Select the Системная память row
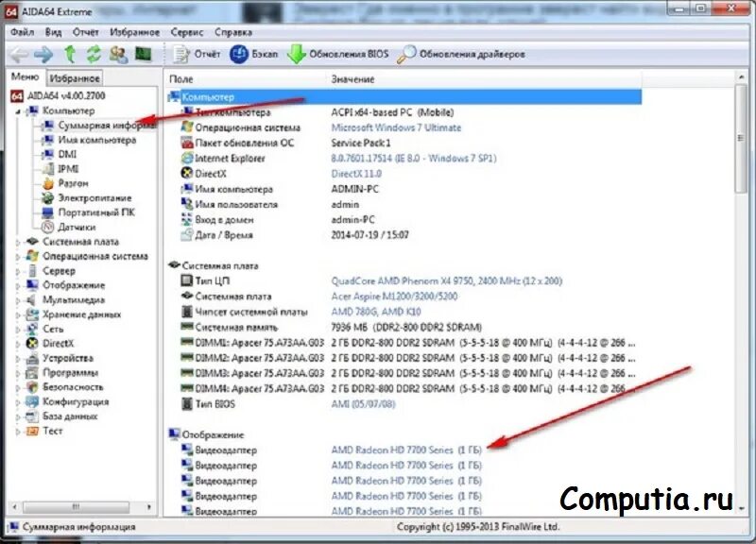The image size is (756, 544). tap(404, 327)
